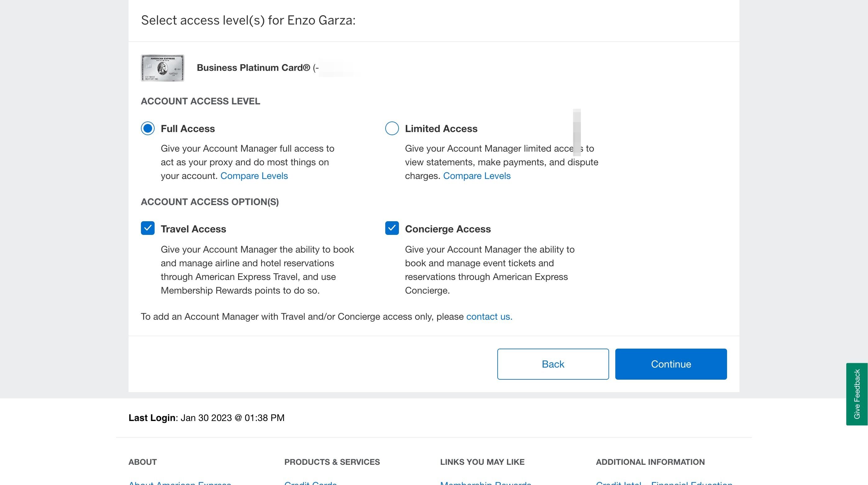
Task: Click the 'Full Access' label text
Action: [188, 129]
